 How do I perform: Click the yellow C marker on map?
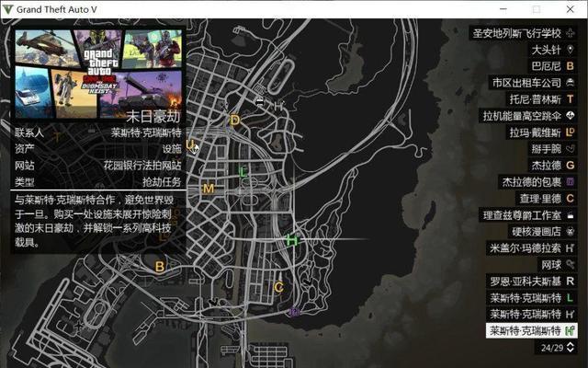278,287
